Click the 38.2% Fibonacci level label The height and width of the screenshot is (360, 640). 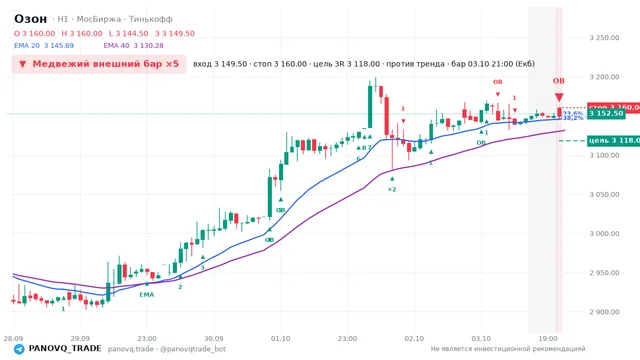[573, 118]
